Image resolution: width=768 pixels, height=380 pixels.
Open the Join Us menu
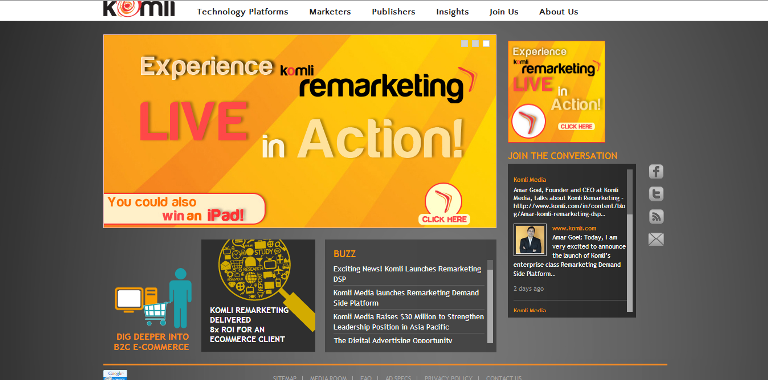[x=504, y=12]
